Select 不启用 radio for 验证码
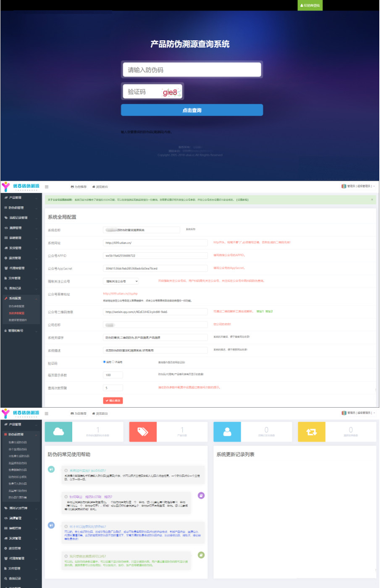The image size is (381, 588). pos(113,362)
